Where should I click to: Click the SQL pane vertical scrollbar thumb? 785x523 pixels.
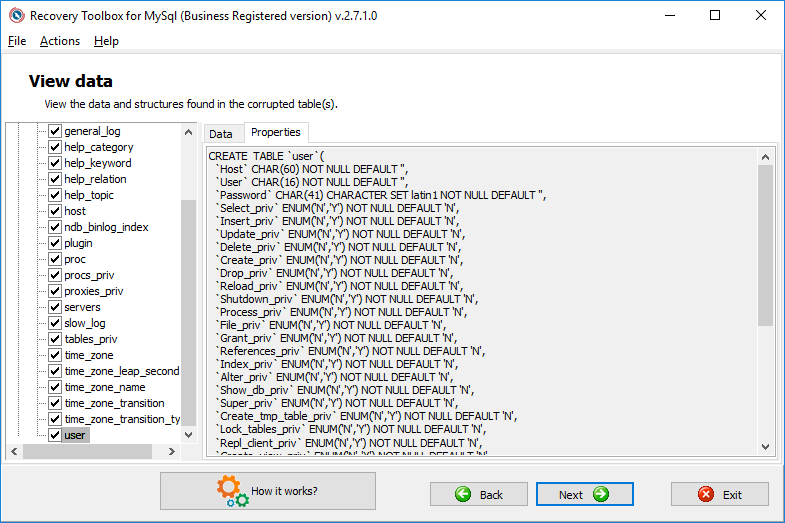[x=765, y=245]
